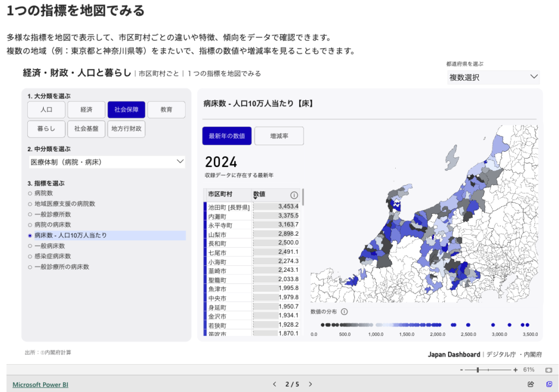
Task: Select the 一般病床数 indicator option
Action: pyautogui.click(x=49, y=246)
